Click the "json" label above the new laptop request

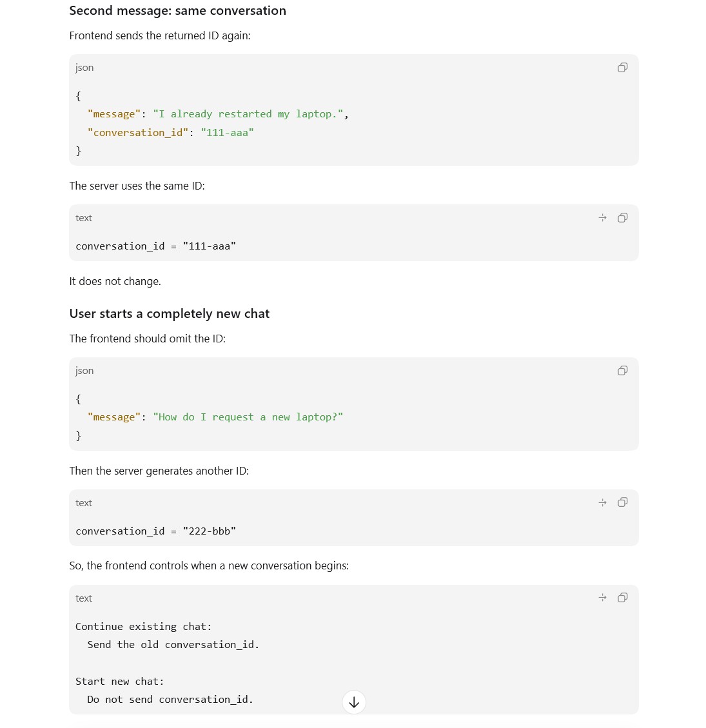(84, 371)
